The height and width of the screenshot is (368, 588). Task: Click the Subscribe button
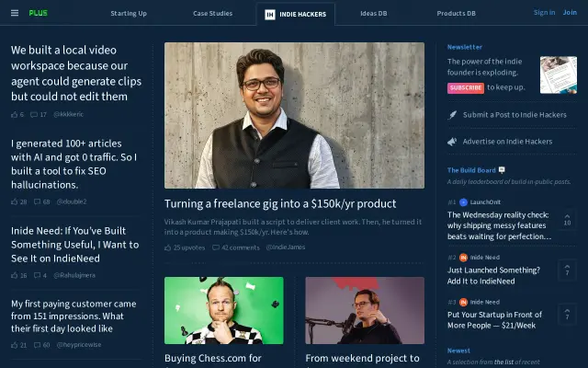466,88
